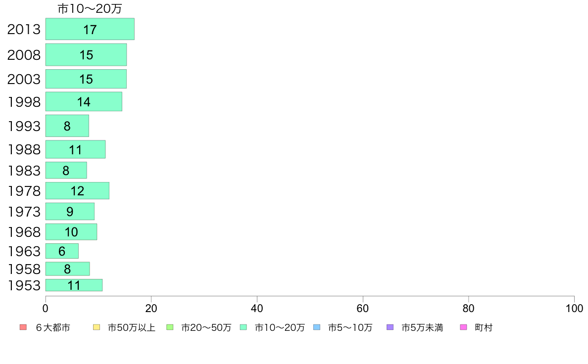
Task: Click the 町村 legend text label
Action: click(x=484, y=327)
